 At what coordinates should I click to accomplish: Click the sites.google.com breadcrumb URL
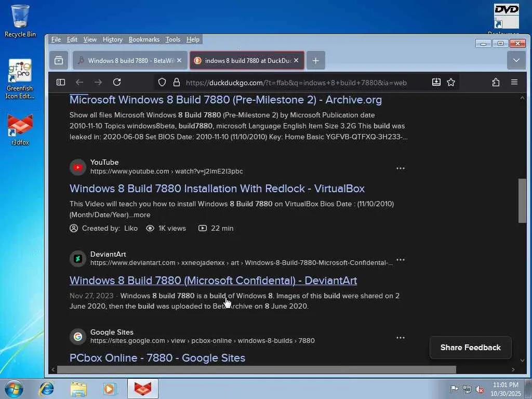pos(202,341)
